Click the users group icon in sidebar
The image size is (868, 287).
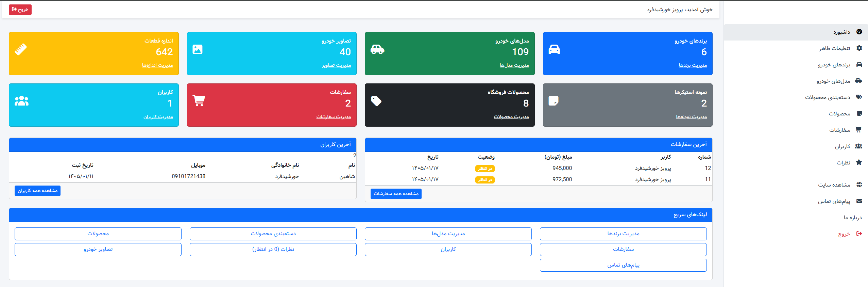[858, 146]
